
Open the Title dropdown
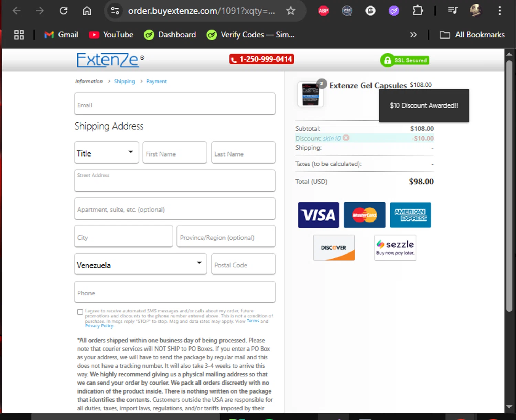pos(107,152)
